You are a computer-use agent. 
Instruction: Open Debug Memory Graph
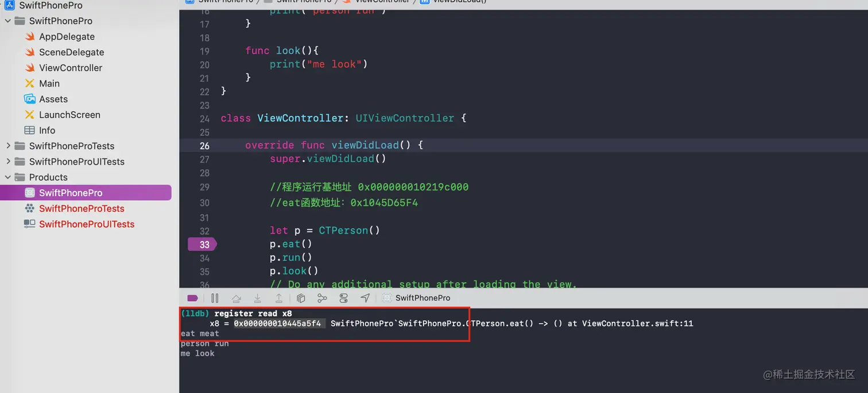(x=322, y=298)
